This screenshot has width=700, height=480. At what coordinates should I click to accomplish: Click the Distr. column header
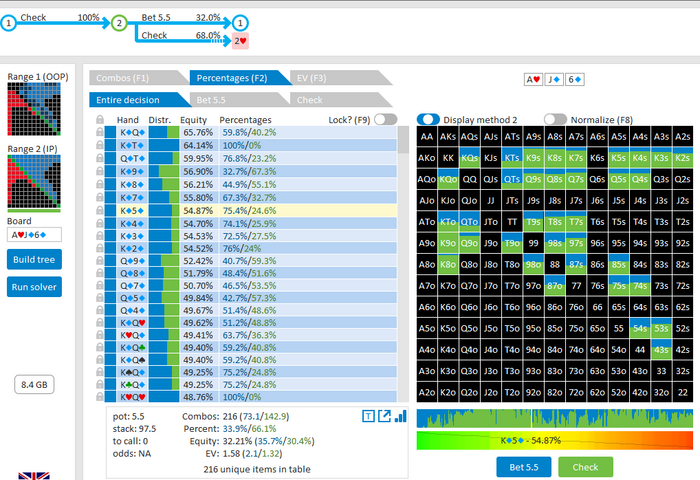(x=160, y=120)
